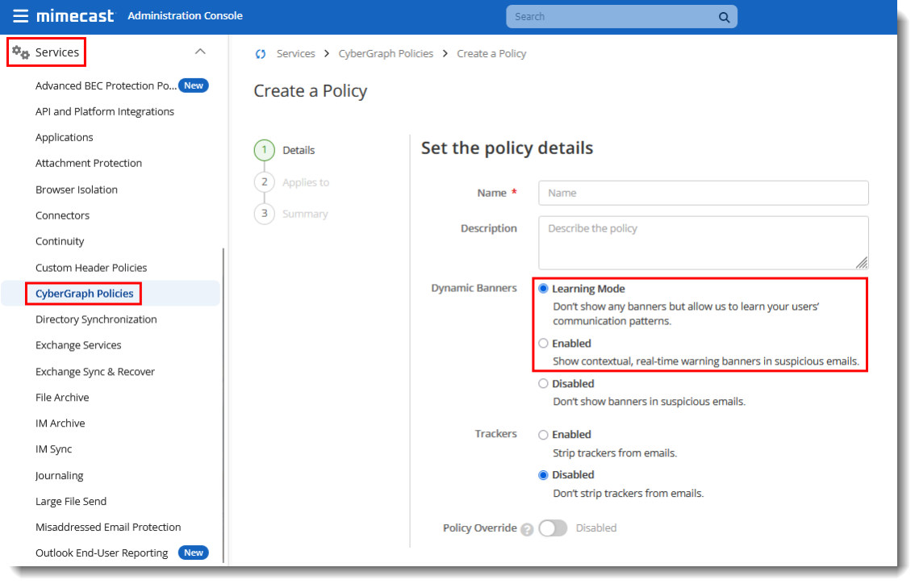919x588 pixels.
Task: Click the Mimecast logo
Action: (x=75, y=16)
